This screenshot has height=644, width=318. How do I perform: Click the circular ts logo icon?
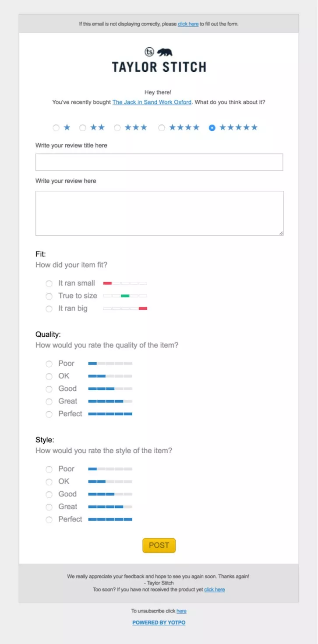[x=149, y=52]
